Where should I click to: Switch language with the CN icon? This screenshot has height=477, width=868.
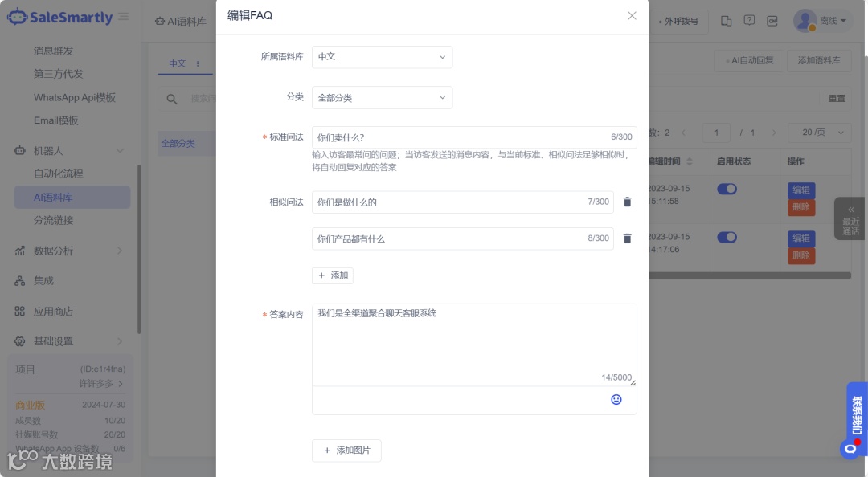(x=772, y=21)
